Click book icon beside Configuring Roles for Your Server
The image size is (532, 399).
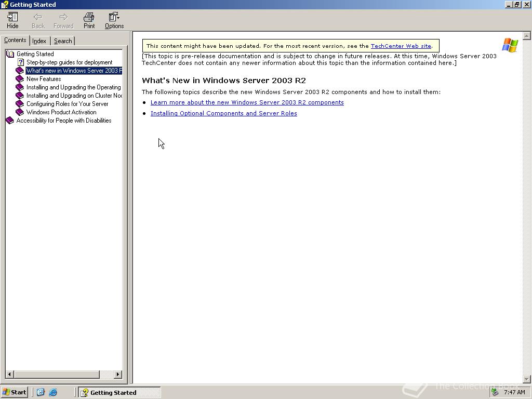point(20,104)
